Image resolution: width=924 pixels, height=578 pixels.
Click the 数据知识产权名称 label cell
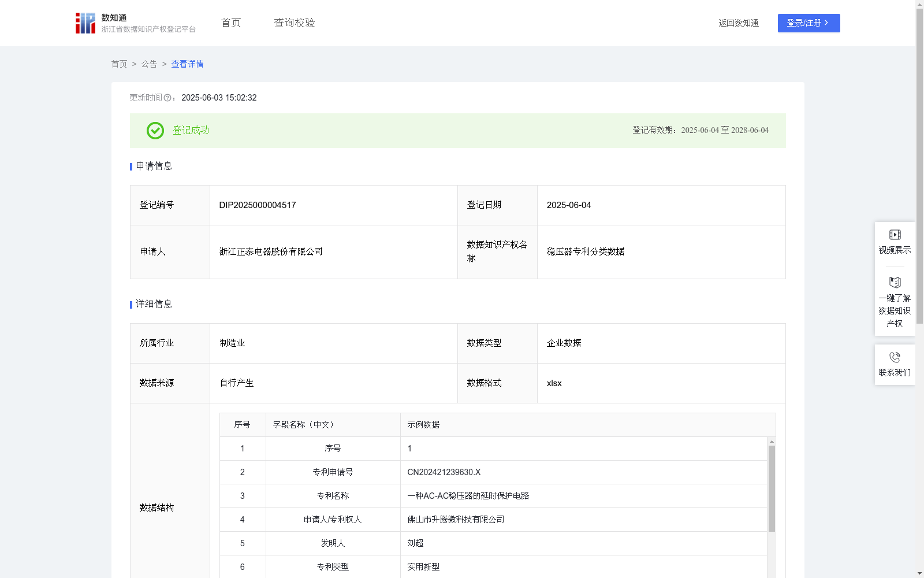497,252
